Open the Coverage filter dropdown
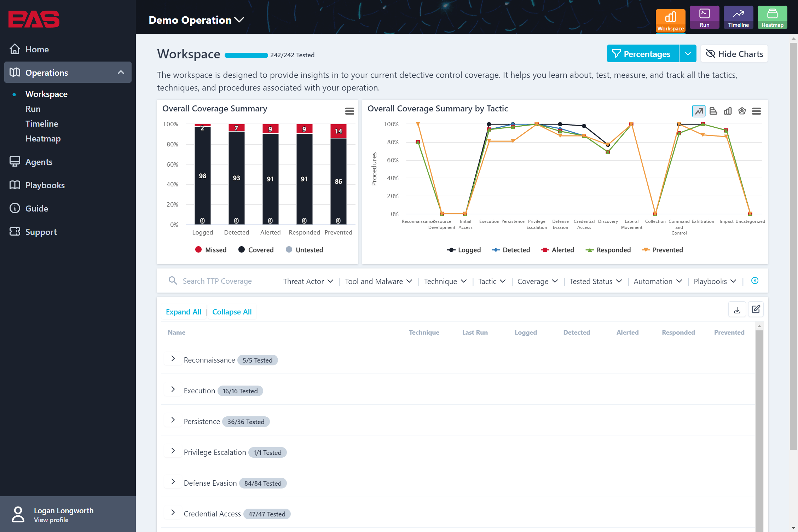The width and height of the screenshot is (798, 532). pos(538,281)
